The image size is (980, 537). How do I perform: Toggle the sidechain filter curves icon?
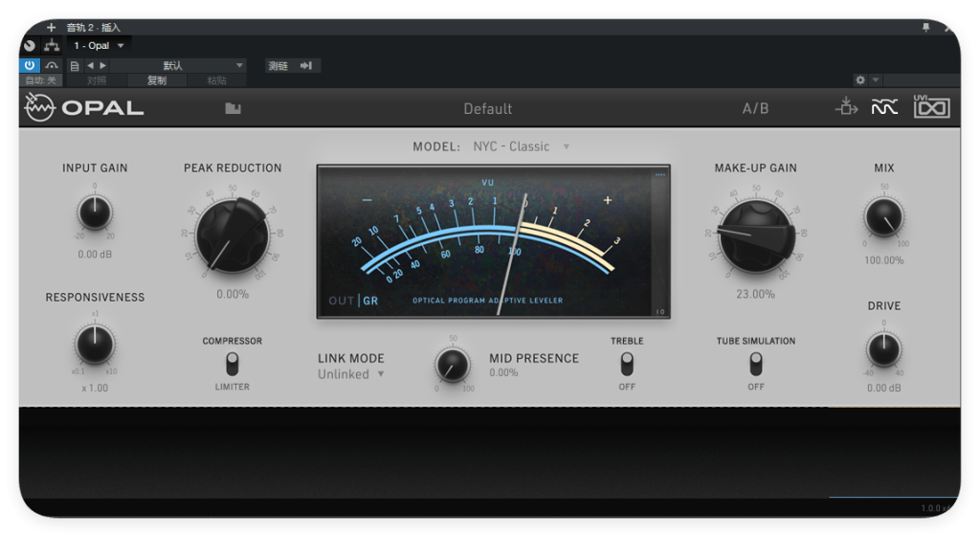[x=884, y=107]
